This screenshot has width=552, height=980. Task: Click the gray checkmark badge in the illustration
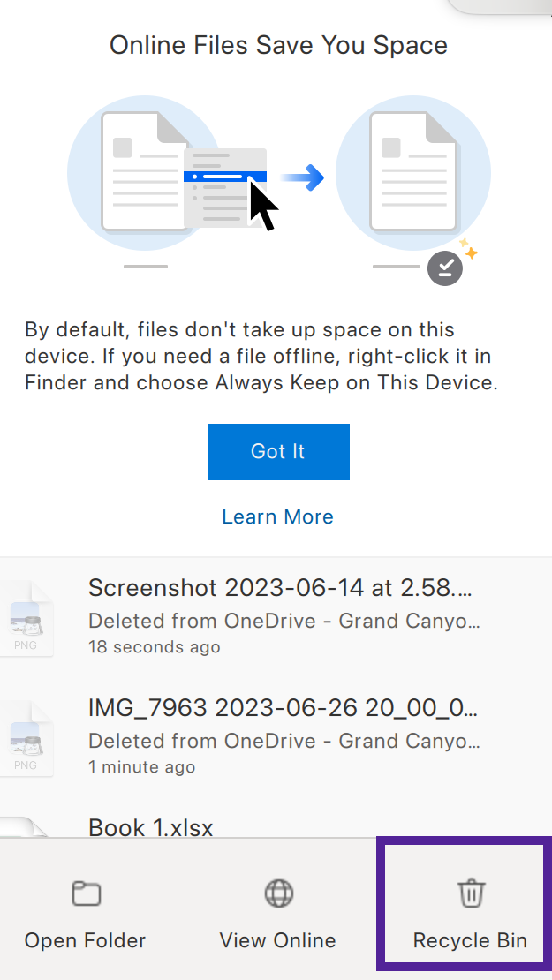[x=445, y=268]
